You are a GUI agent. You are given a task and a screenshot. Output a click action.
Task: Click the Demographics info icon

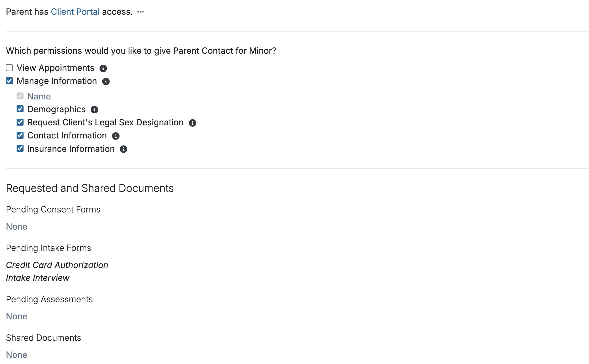point(94,110)
